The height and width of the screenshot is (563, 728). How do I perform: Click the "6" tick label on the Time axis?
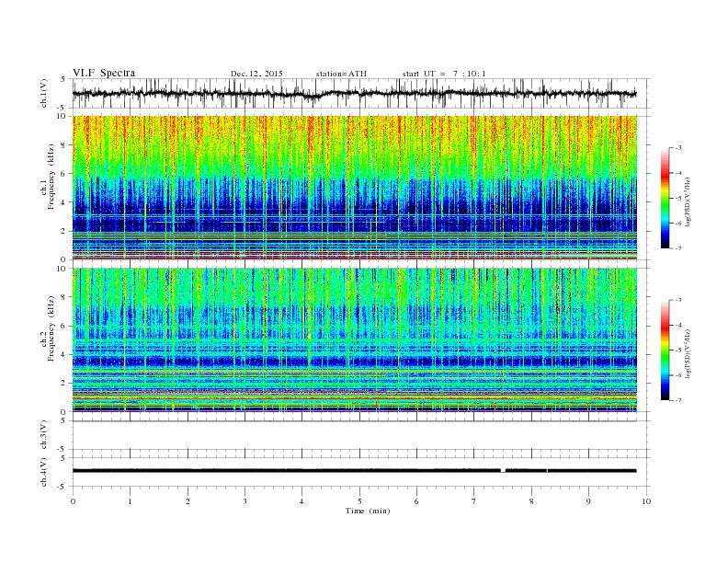coord(416,501)
